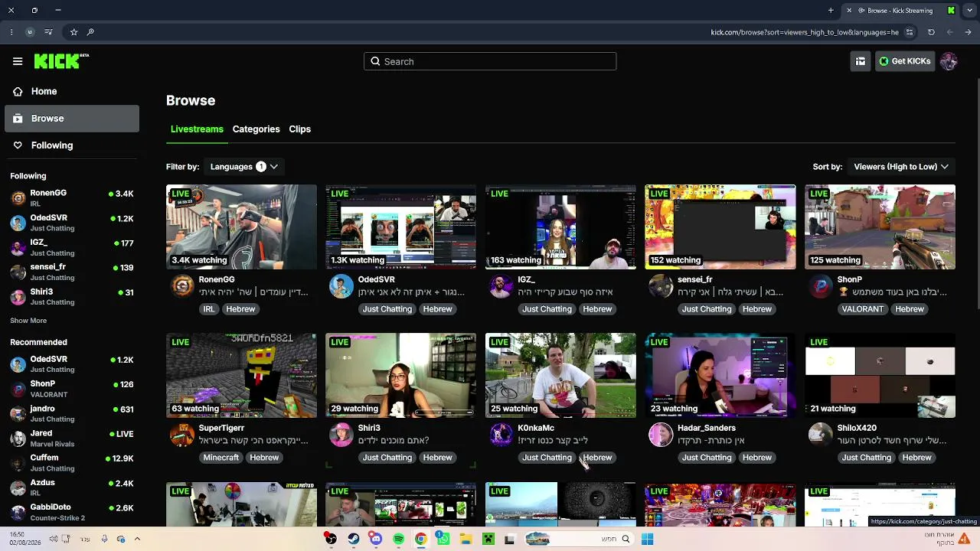The height and width of the screenshot is (551, 980).
Task: Click the VALORANT tag on ShonP card
Action: (x=861, y=309)
